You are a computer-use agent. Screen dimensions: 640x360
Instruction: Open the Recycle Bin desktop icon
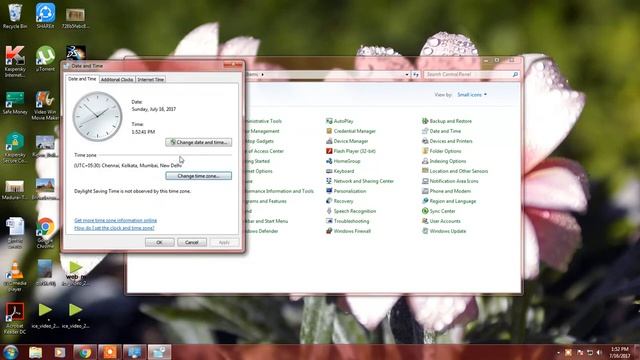coord(15,16)
